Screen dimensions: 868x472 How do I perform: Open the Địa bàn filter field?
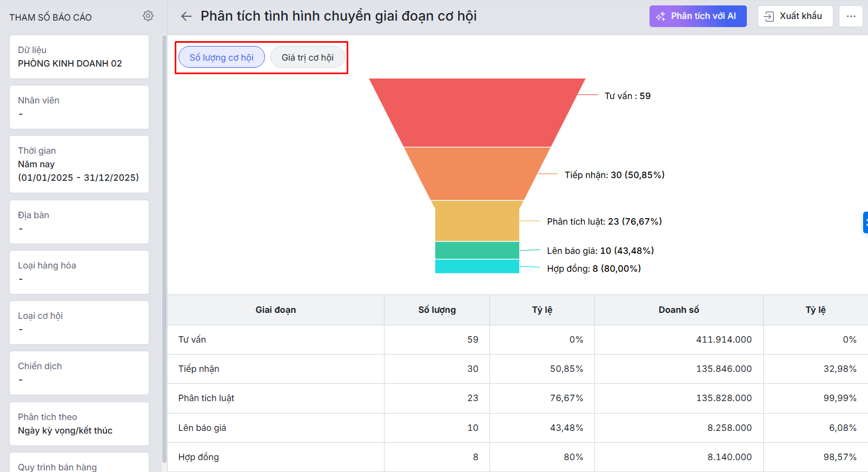point(79,222)
